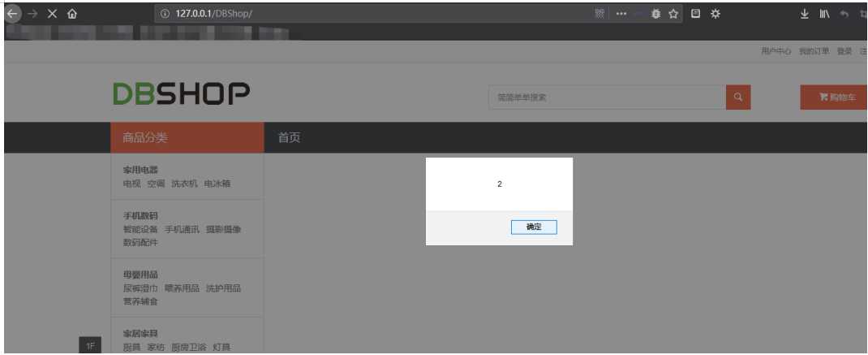Screen dimensions: 868x355
Task: Open the 营养辅食 subcategory
Action: (140, 301)
